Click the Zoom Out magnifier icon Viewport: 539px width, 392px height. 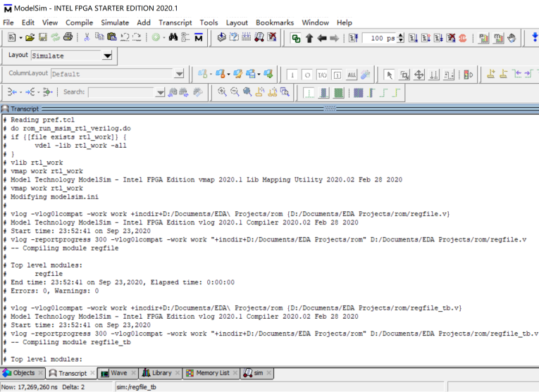[235, 92]
